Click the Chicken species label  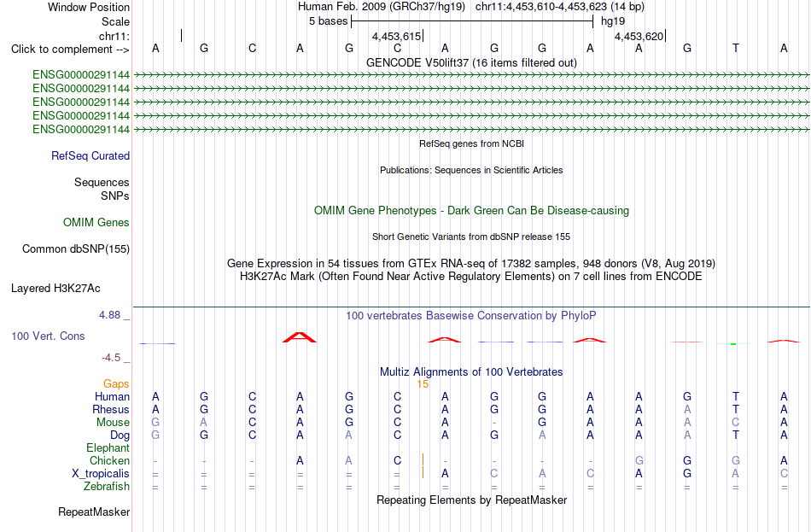tap(109, 460)
